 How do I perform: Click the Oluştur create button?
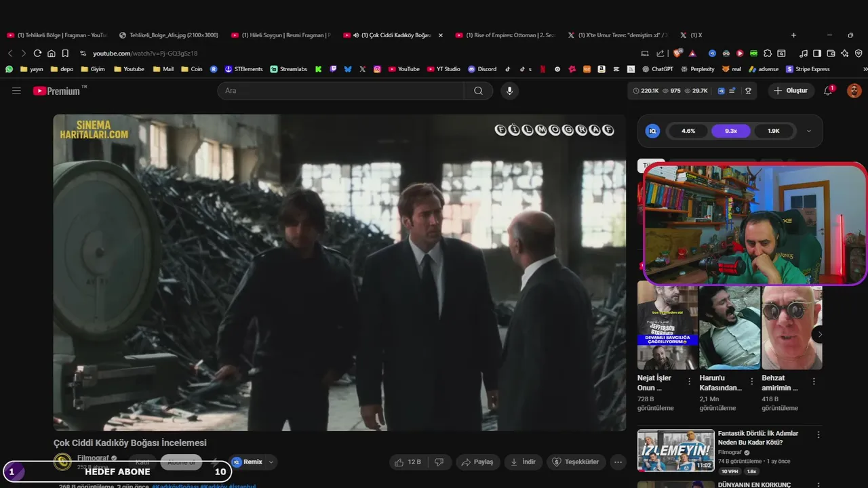point(791,91)
